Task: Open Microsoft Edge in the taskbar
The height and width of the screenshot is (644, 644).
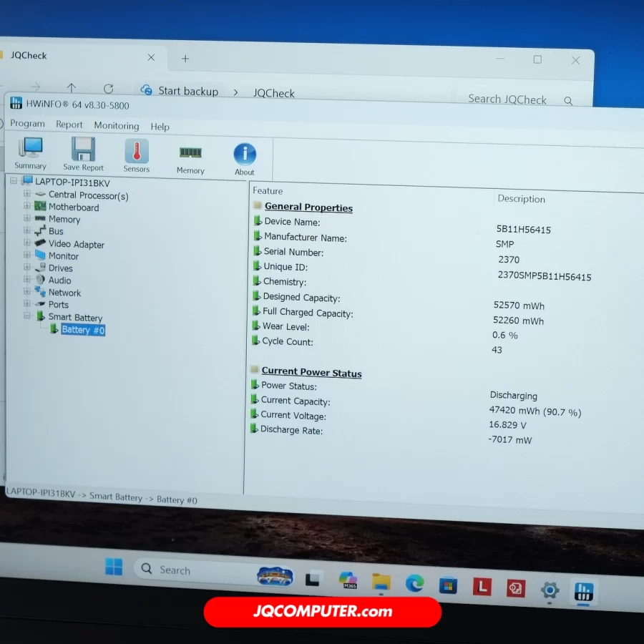Action: pos(414,584)
